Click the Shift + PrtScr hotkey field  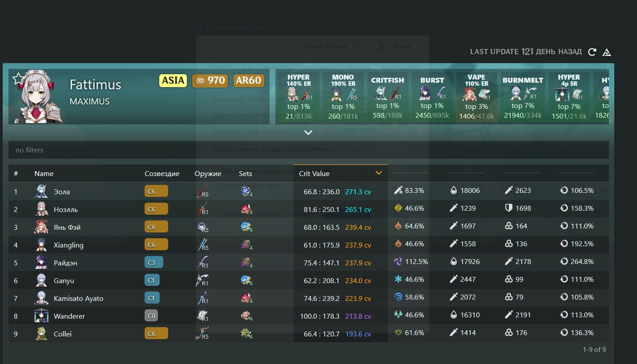[x=363, y=131]
